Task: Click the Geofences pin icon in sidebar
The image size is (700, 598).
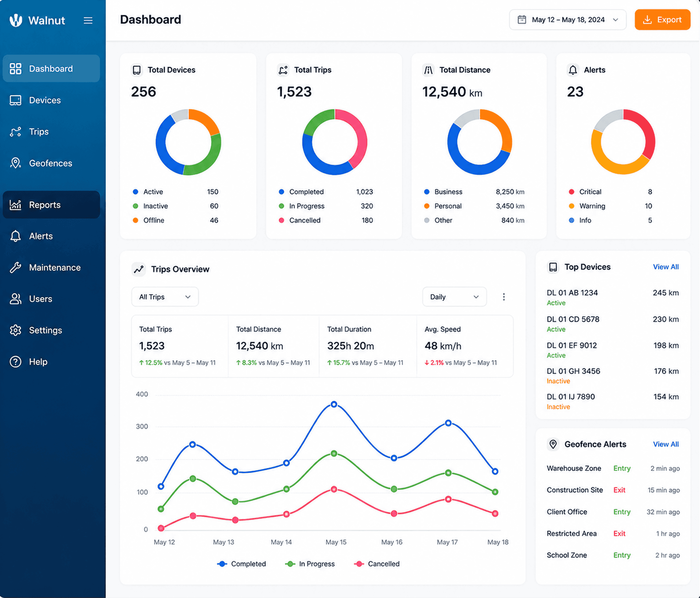Action: (x=15, y=163)
